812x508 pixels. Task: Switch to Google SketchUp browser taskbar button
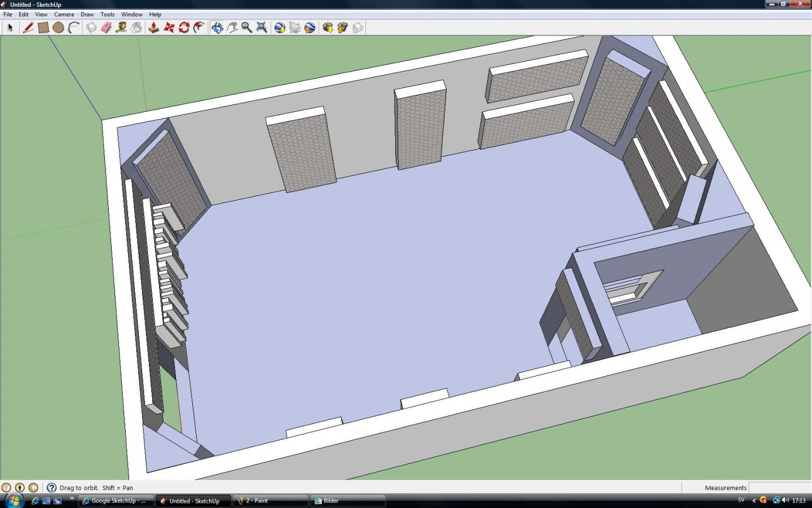116,501
